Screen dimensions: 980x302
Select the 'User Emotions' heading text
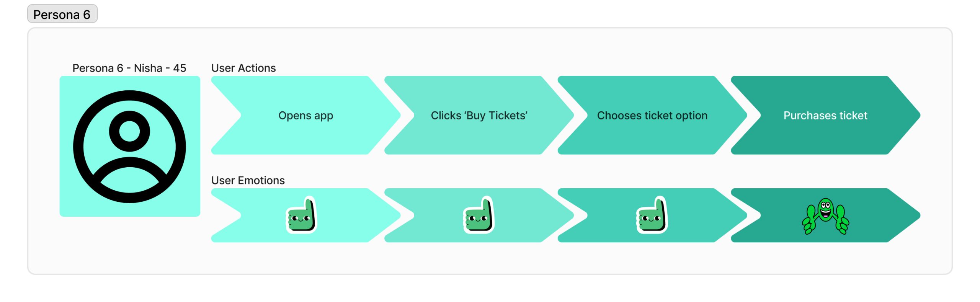[248, 180]
